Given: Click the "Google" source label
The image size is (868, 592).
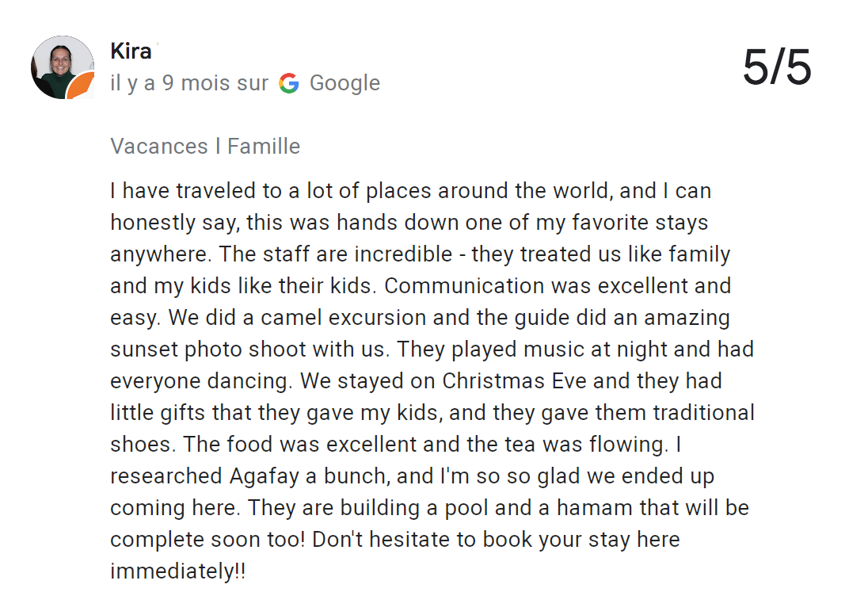Looking at the screenshot, I should pos(345,83).
